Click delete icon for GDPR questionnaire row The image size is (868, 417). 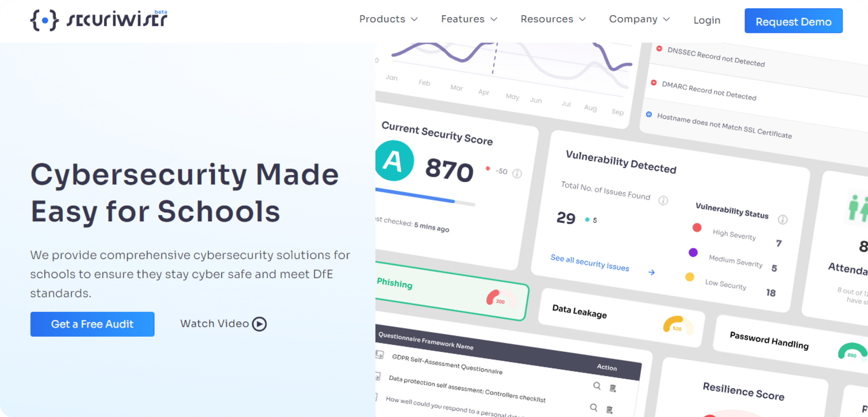[613, 388]
